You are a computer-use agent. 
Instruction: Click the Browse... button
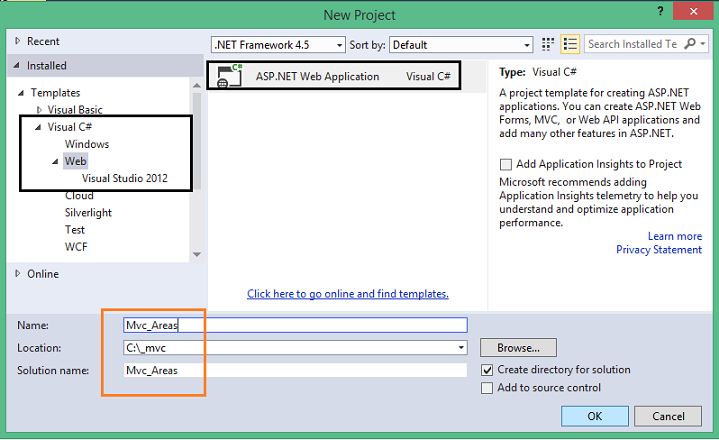[518, 348]
